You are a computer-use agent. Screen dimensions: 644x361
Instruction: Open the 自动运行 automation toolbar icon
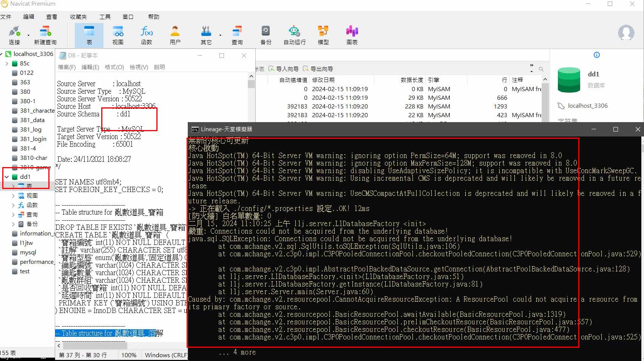tap(295, 35)
